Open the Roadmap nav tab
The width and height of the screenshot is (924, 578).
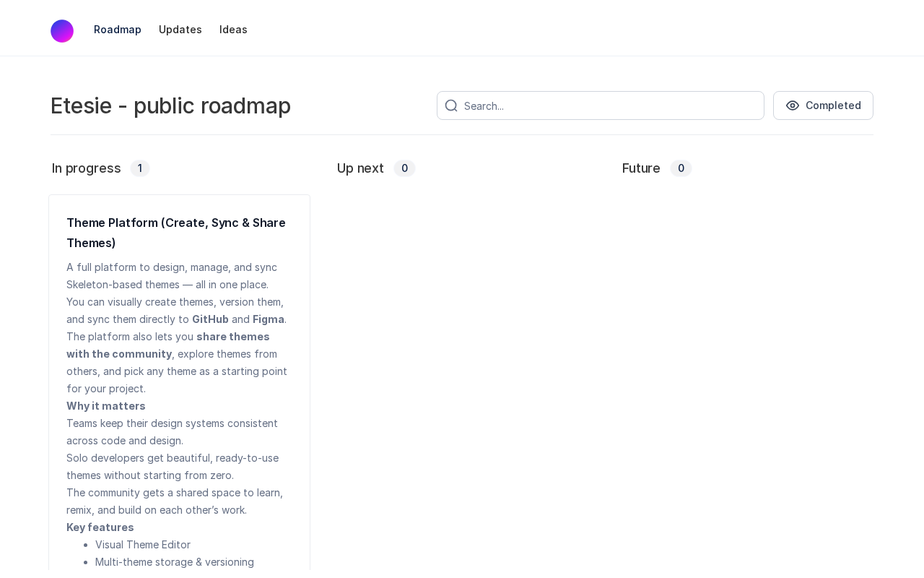coord(118,30)
